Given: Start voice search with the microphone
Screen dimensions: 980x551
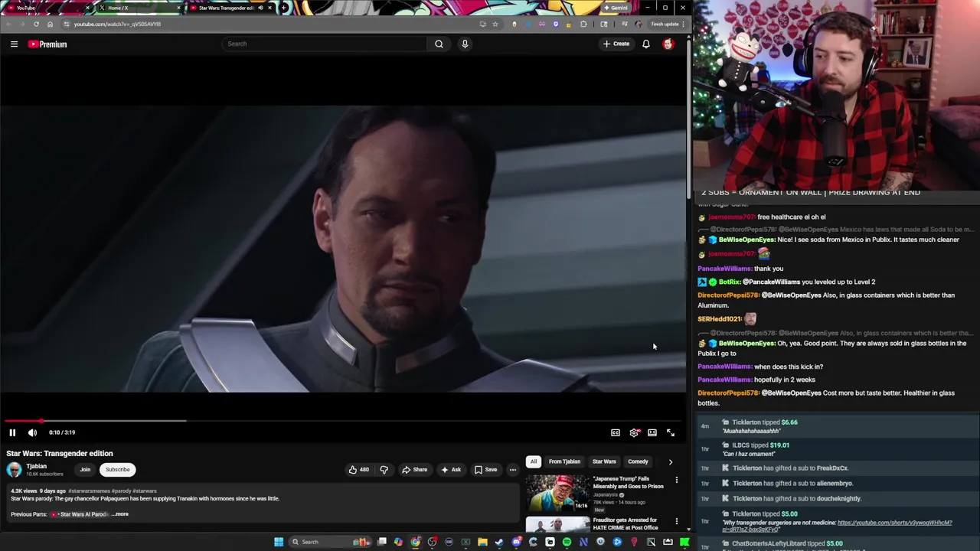Looking at the screenshot, I should [465, 44].
